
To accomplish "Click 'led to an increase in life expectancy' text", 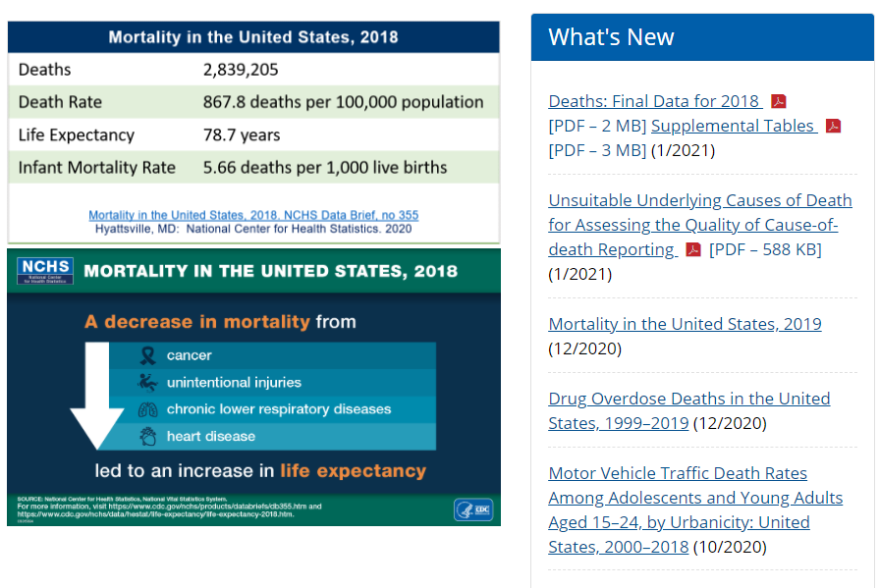I will (x=260, y=471).
